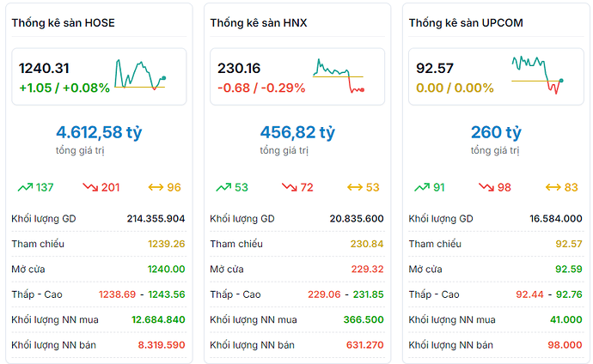
Task: Click HOSE trading volume 214.355.904
Action: tap(156, 219)
